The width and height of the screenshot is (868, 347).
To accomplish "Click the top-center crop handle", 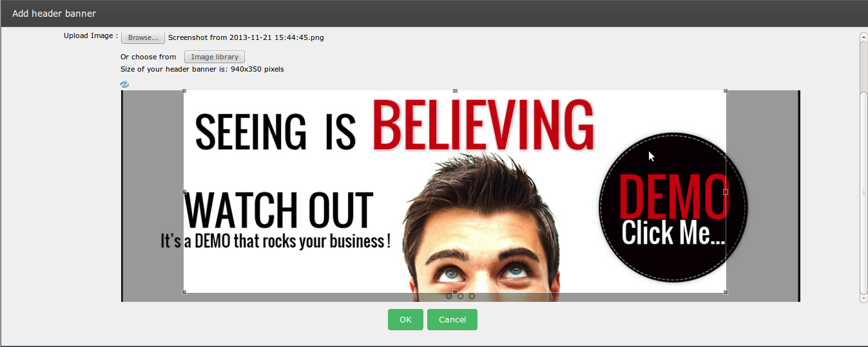I will 456,91.
